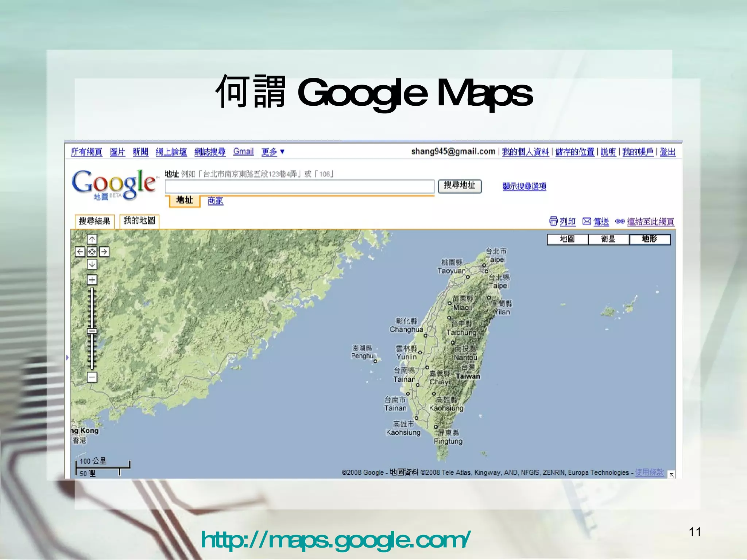Open the 網誌搜尋 link

point(210,152)
